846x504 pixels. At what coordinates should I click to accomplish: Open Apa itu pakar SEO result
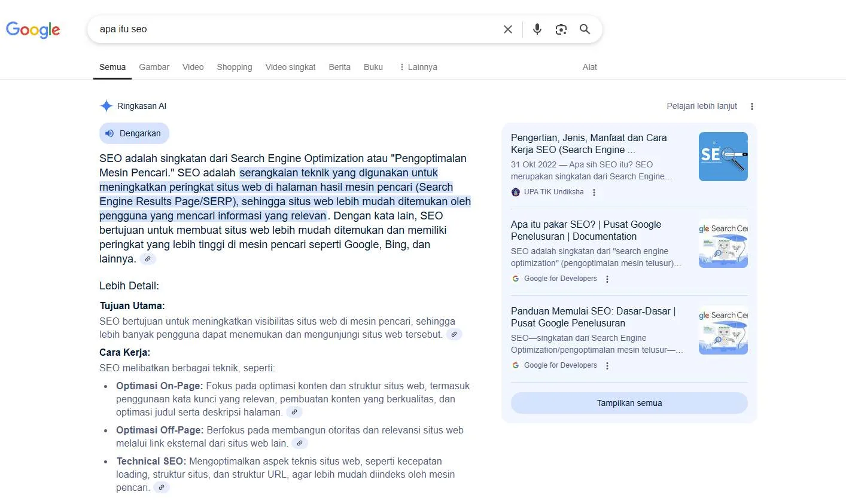click(586, 230)
